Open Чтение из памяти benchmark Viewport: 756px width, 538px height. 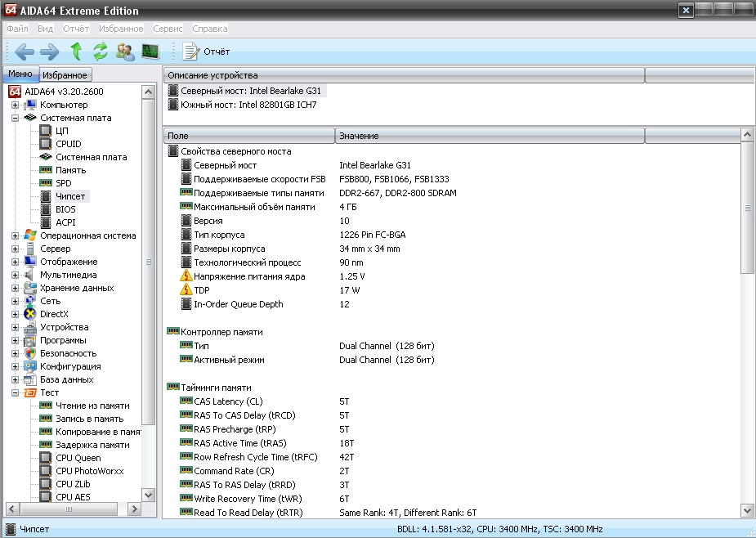coord(92,406)
